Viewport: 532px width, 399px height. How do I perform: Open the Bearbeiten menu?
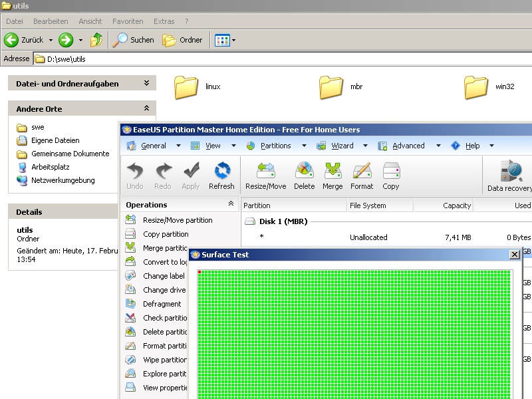51,21
